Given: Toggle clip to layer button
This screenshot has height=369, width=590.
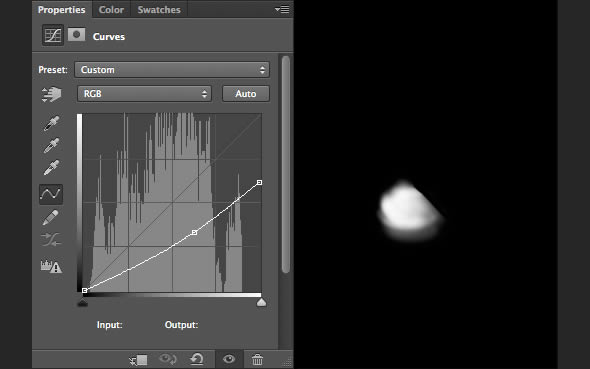Looking at the screenshot, I should coord(138,360).
